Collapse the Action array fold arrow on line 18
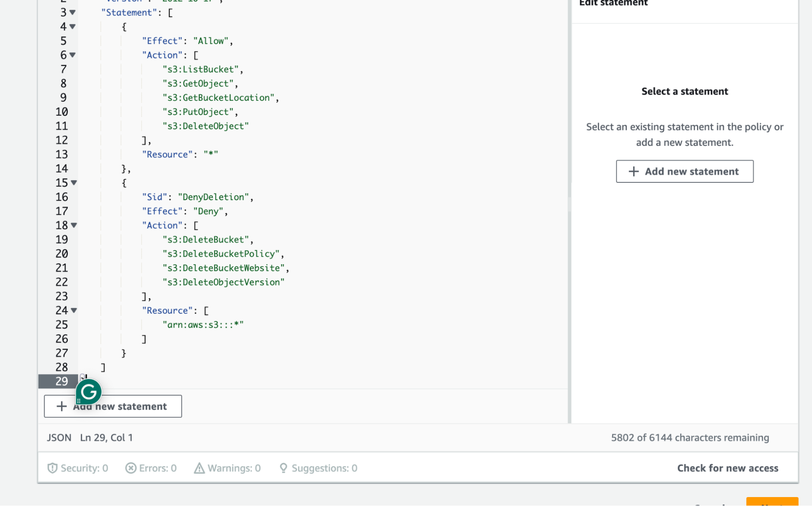 pos(74,225)
